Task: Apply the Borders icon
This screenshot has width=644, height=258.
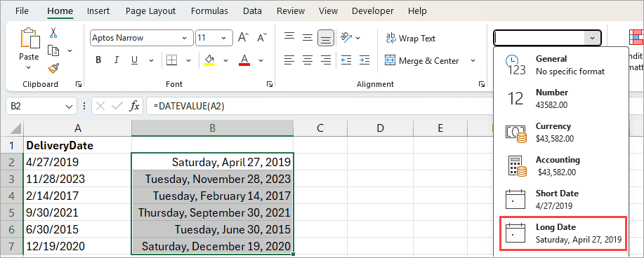Action: pyautogui.click(x=171, y=60)
